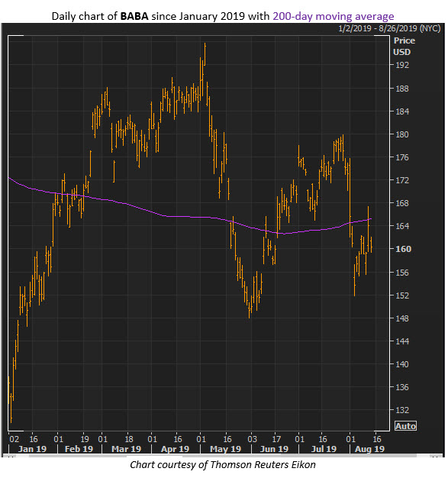This screenshot has height=478, width=448.
Task: Click the 140 price axis value
Action: pos(402,364)
